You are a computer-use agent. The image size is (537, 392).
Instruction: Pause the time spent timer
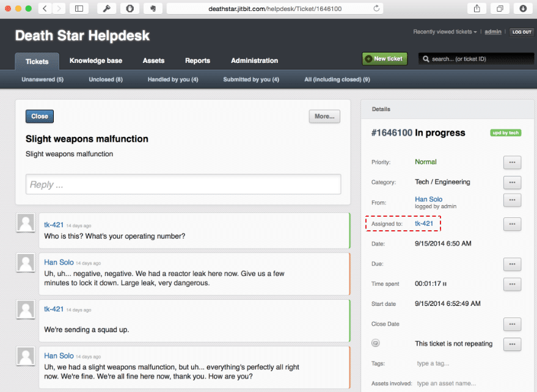click(x=444, y=284)
